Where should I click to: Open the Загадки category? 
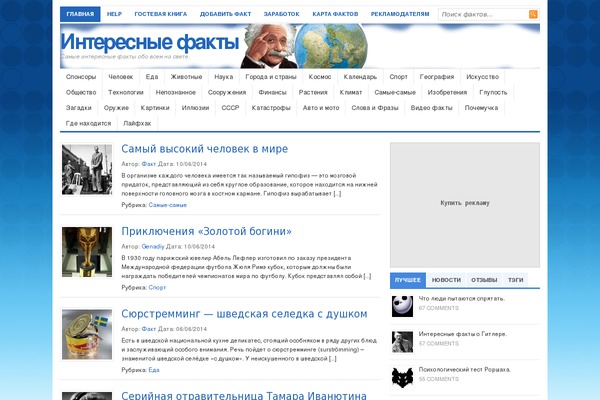78,108
